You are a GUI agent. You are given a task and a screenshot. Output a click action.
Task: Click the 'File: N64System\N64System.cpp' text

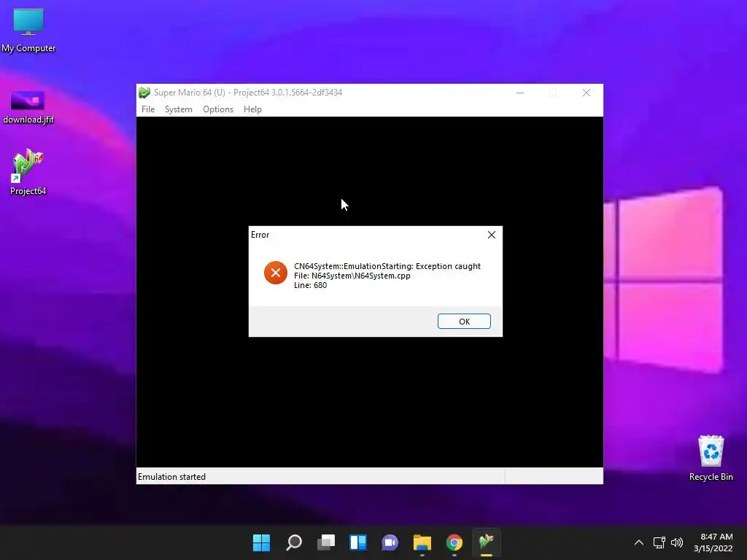point(352,276)
